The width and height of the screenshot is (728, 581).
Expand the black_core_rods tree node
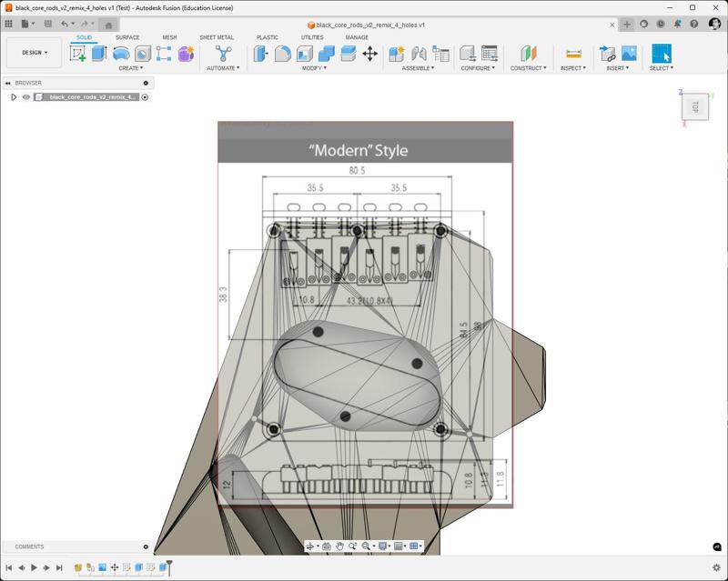pyautogui.click(x=14, y=97)
